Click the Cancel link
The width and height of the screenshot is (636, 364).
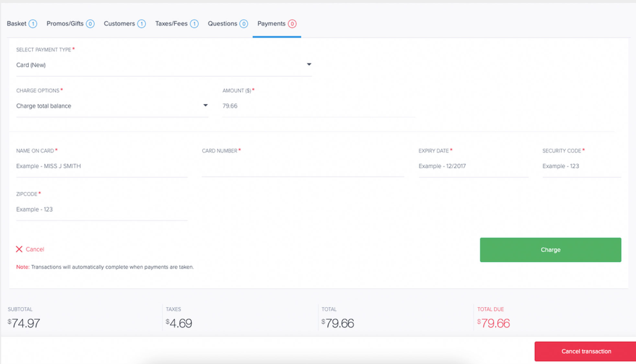pos(35,249)
